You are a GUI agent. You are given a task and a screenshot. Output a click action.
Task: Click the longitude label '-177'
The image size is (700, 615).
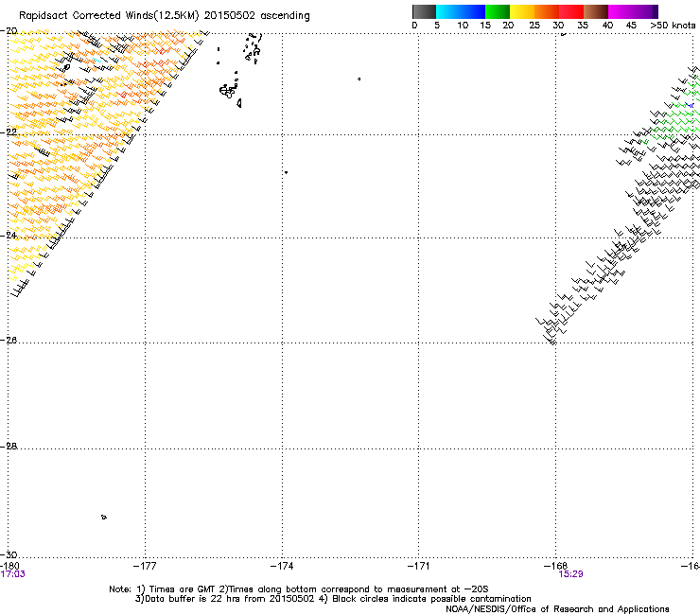click(x=145, y=567)
